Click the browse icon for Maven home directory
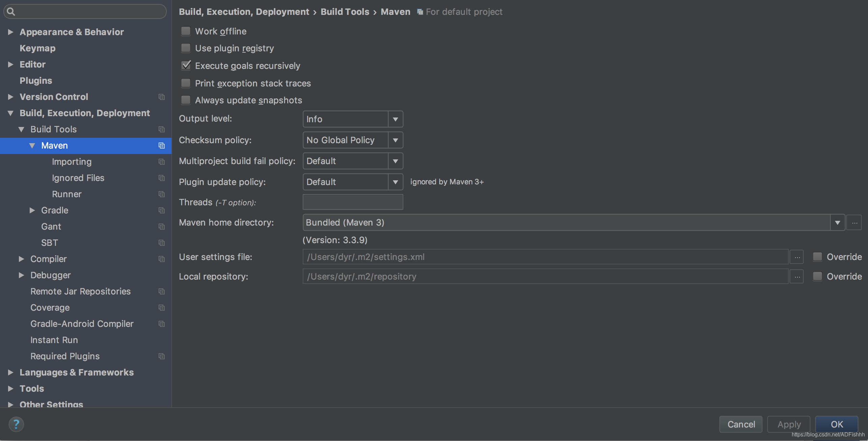The height and width of the screenshot is (441, 868). click(x=855, y=222)
